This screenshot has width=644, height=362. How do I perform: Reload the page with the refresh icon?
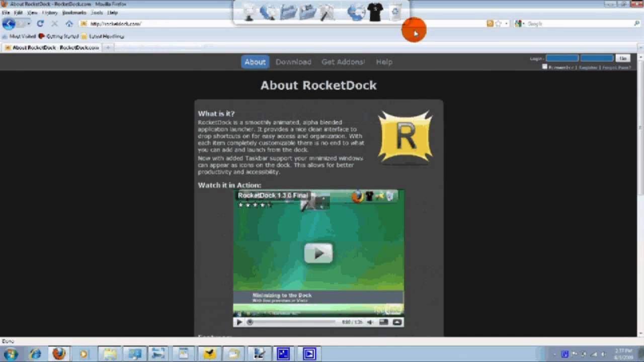40,24
